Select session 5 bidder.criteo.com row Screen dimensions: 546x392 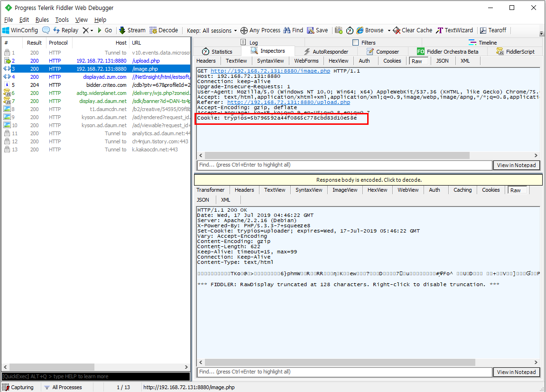pos(96,84)
